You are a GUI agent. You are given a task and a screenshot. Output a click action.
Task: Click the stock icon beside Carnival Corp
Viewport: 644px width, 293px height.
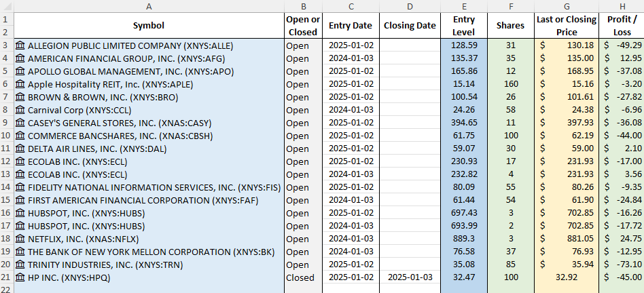click(x=20, y=111)
